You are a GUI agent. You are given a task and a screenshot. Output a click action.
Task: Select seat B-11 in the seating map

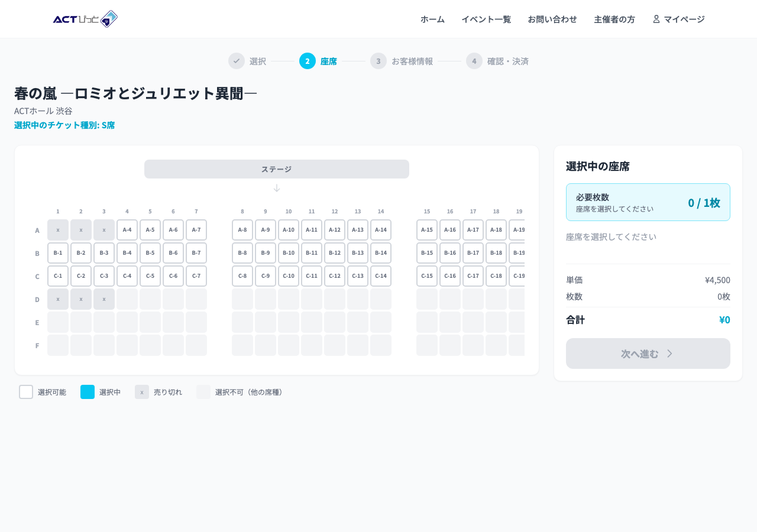click(312, 253)
